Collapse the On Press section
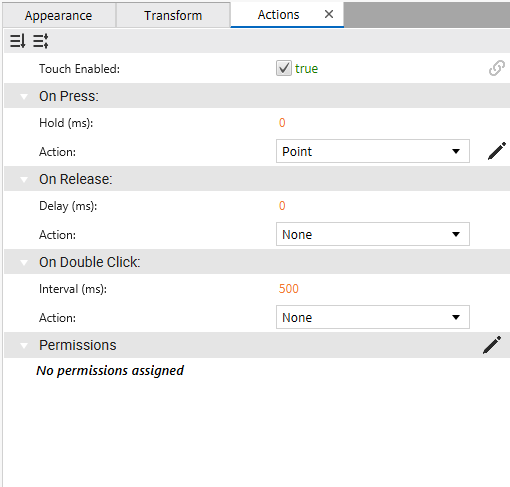Viewport: 510px width, 487px height. pyautogui.click(x=24, y=97)
